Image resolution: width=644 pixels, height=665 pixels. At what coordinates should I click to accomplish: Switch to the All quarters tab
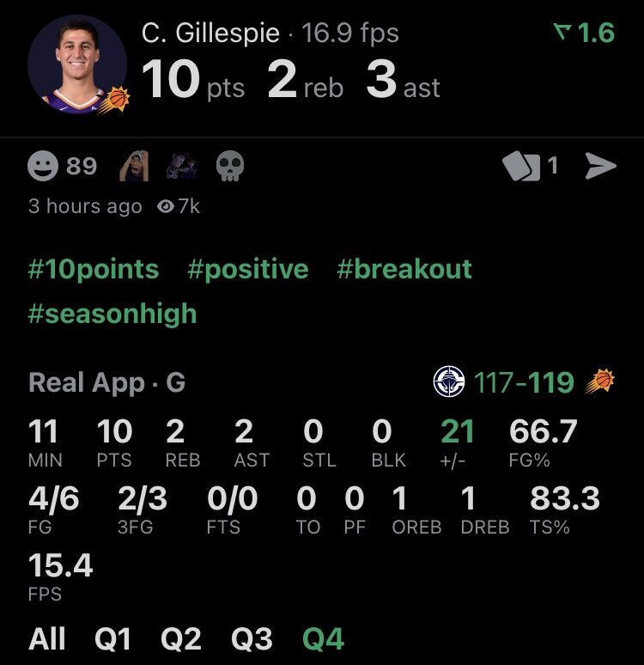(46, 638)
